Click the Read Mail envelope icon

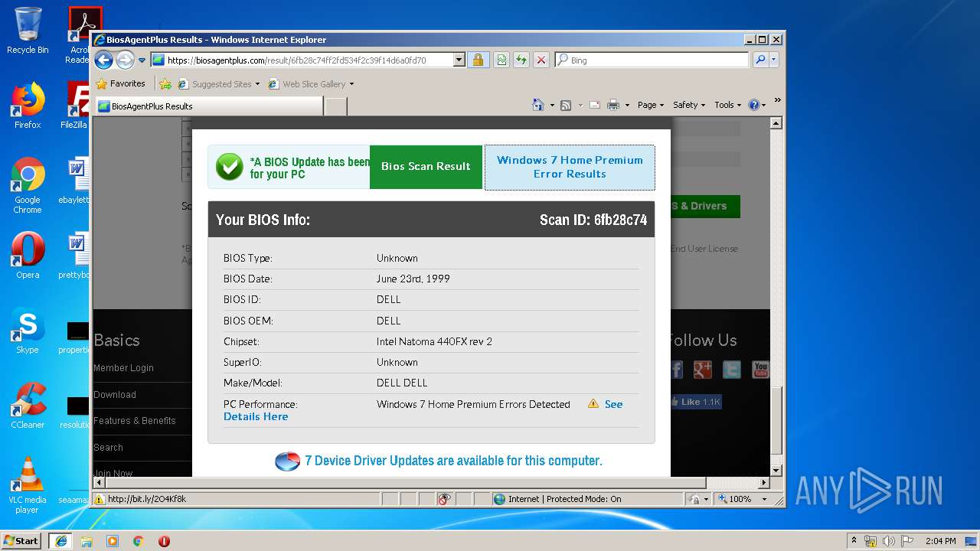pos(595,105)
